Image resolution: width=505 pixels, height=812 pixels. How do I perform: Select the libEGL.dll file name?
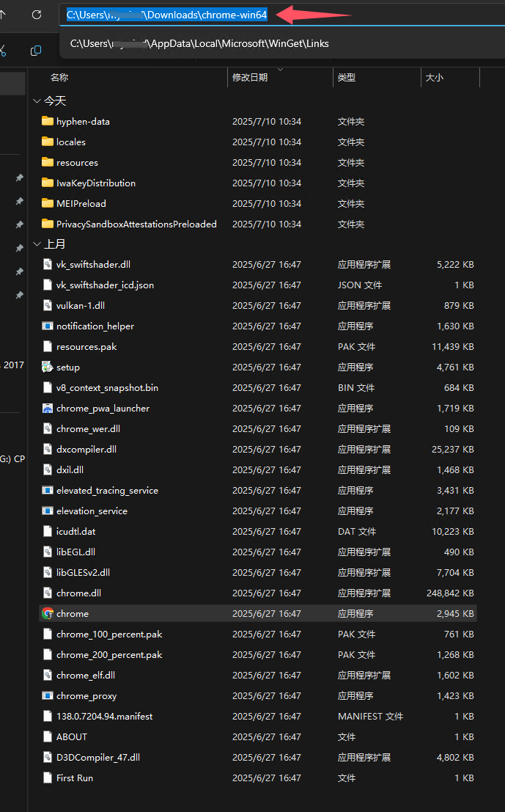click(75, 552)
